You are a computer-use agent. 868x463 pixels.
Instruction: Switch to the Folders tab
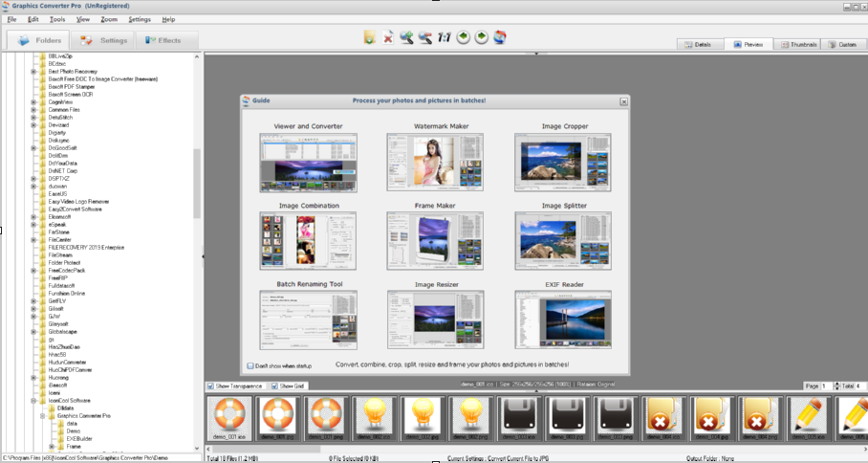(x=37, y=40)
